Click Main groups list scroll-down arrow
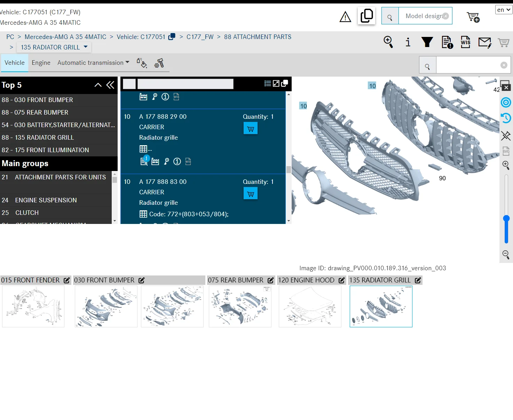Viewport: 513px width, 420px height. pyautogui.click(x=115, y=221)
